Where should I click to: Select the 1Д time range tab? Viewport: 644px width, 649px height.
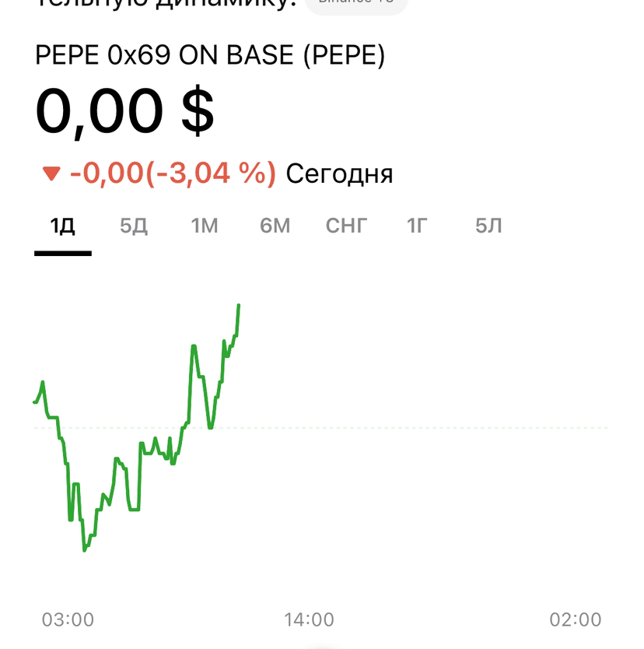coord(62,226)
